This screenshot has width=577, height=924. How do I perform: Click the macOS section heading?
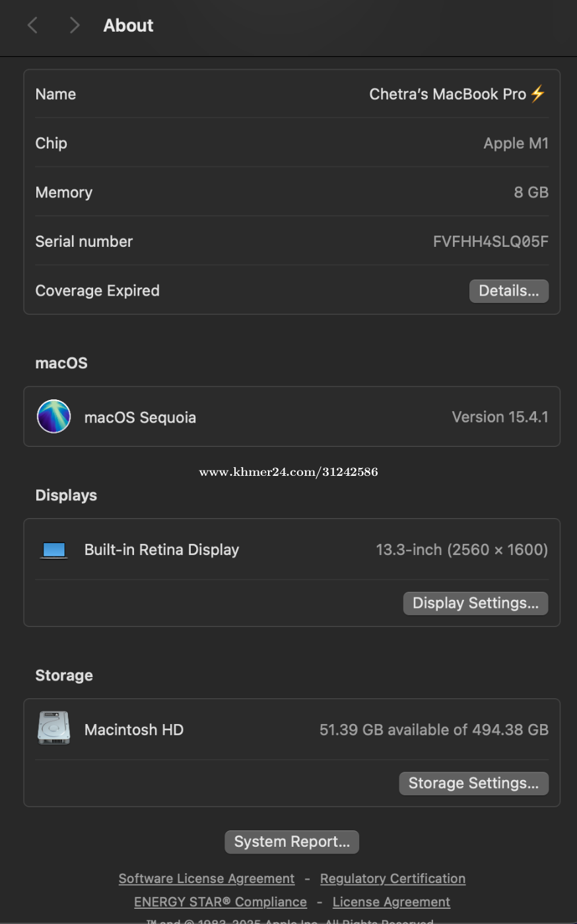click(61, 363)
